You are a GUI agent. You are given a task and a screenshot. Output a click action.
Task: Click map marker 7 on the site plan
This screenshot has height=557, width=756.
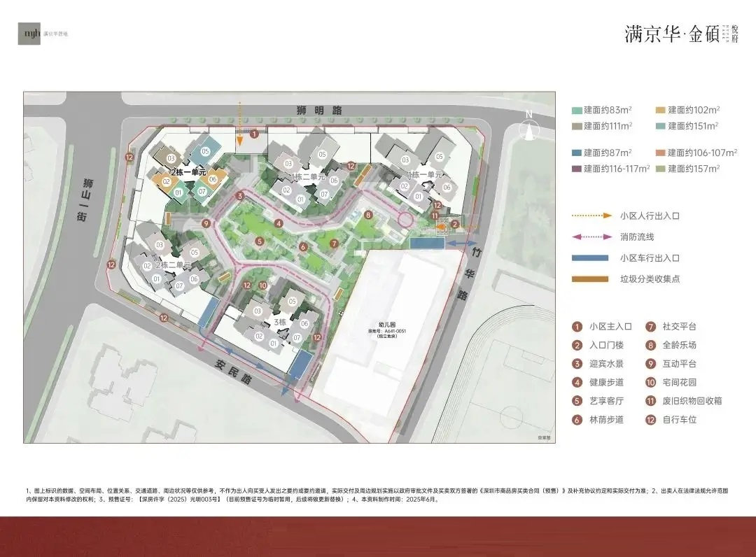334,244
